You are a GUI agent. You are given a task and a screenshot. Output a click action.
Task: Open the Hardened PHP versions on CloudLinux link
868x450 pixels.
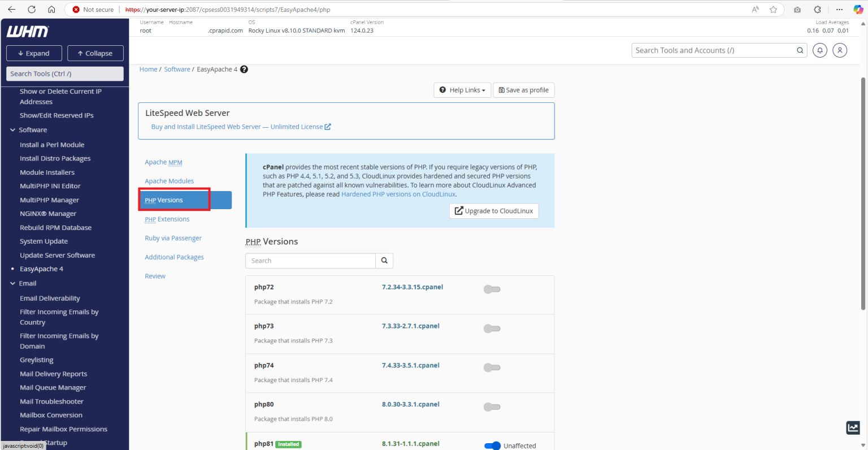click(x=398, y=194)
